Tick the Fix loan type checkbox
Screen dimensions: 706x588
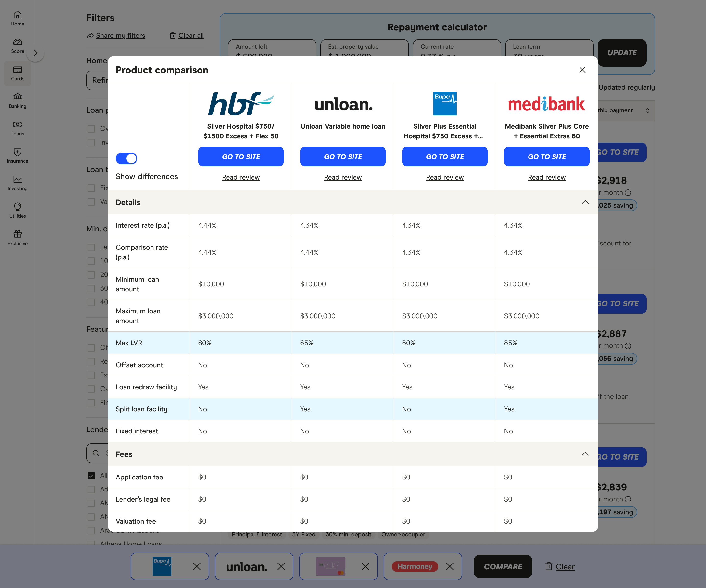(x=91, y=188)
